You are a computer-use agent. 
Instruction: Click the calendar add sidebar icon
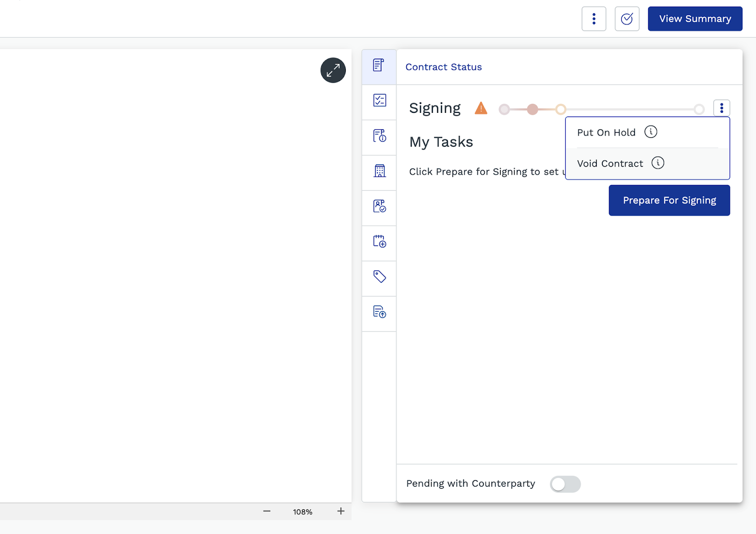pyautogui.click(x=379, y=242)
